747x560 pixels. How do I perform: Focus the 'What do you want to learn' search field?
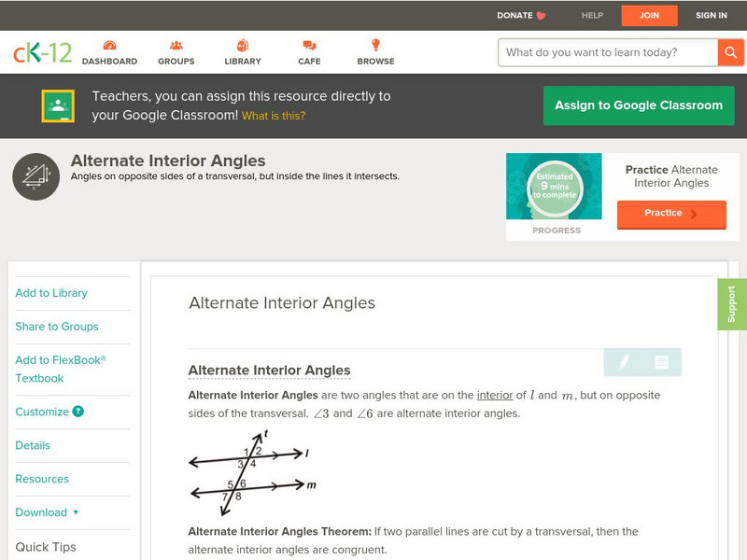pyautogui.click(x=608, y=52)
